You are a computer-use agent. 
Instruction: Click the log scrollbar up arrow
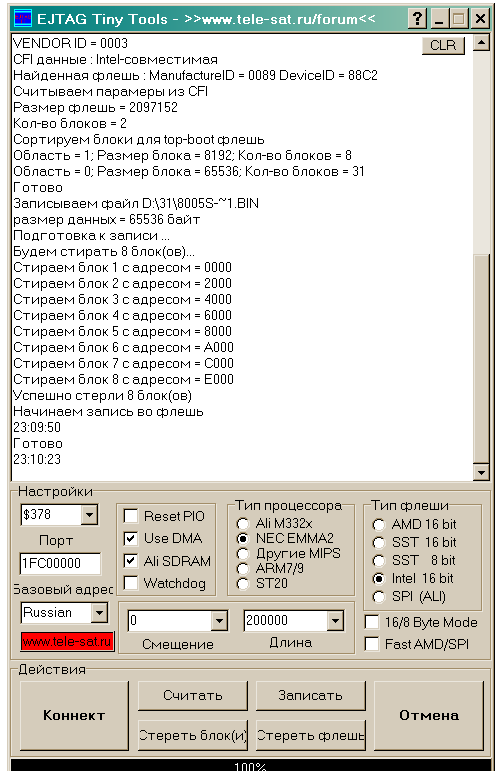click(x=481, y=43)
